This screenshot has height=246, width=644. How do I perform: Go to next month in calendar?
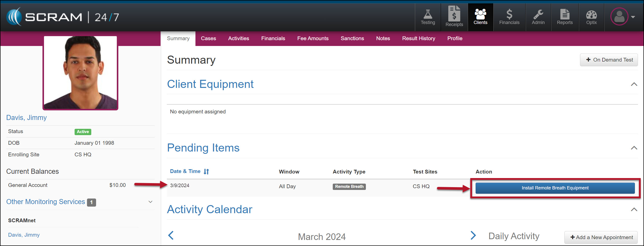click(473, 235)
